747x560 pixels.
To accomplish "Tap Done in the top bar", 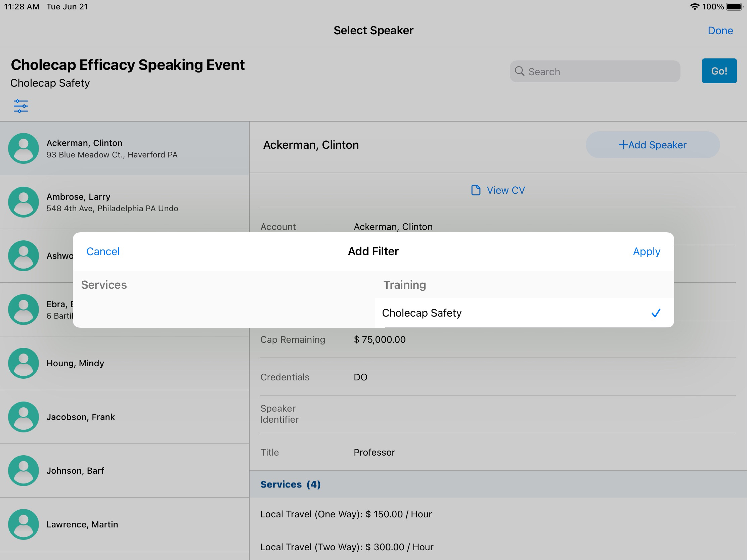I will (x=720, y=31).
